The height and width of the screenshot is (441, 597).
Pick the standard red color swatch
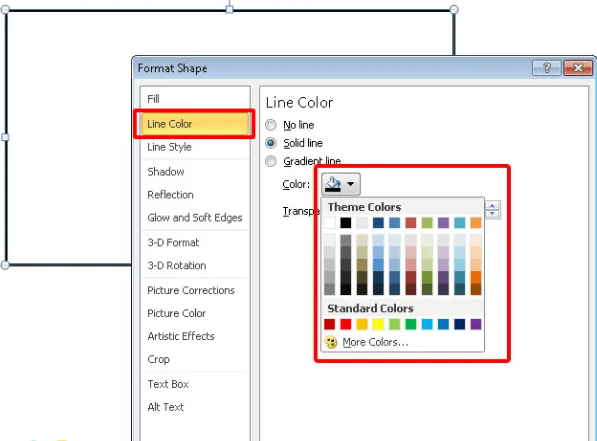pos(346,324)
